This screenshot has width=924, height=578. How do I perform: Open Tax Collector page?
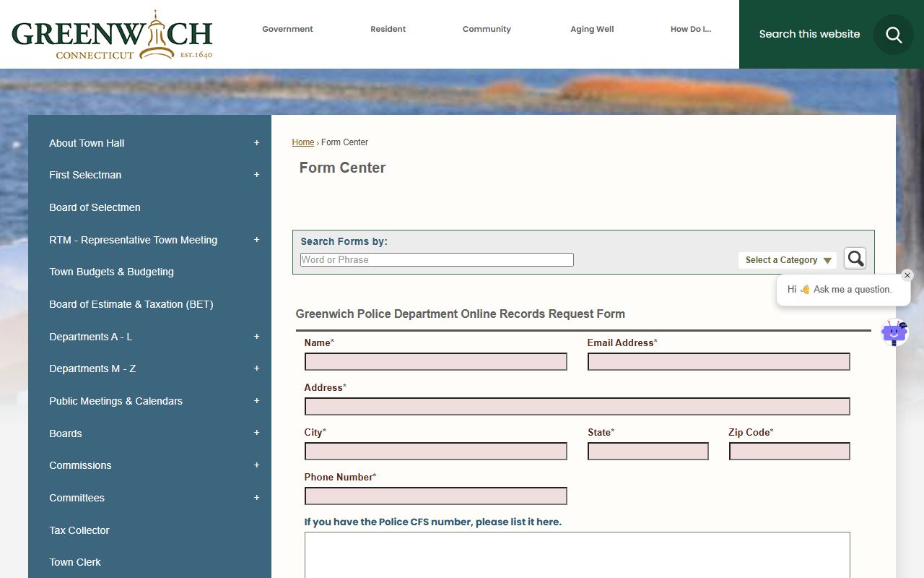coord(79,530)
